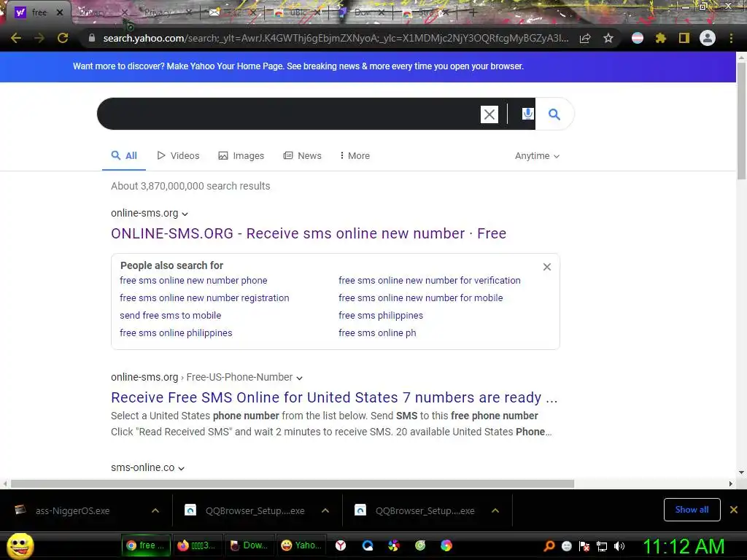This screenshot has width=747, height=560.
Task: Switch to the Videos results tab
Action: [x=178, y=156]
